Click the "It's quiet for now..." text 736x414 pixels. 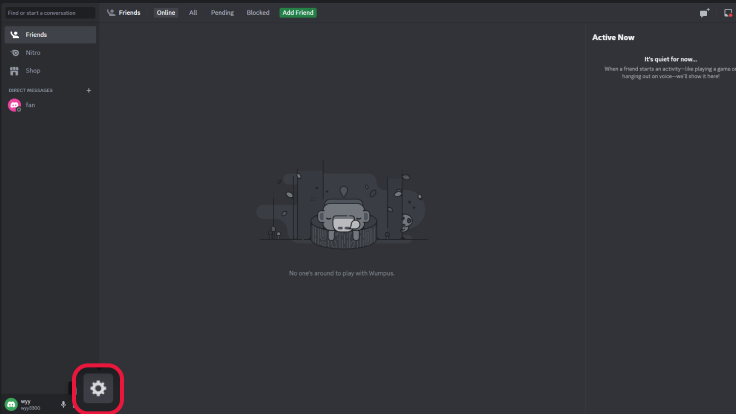(670, 59)
